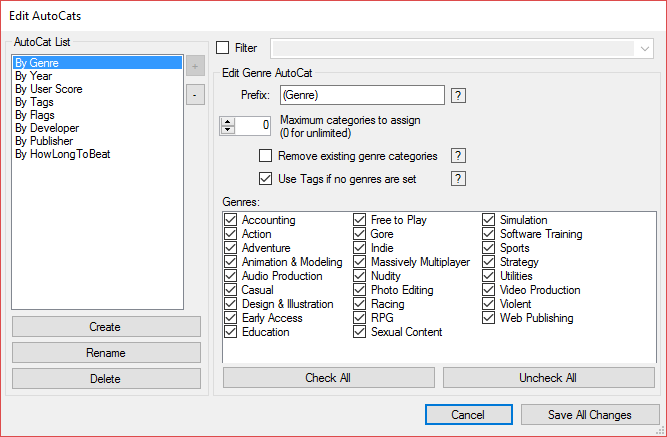
Task: Open help for Use Tags option
Action: click(x=458, y=179)
